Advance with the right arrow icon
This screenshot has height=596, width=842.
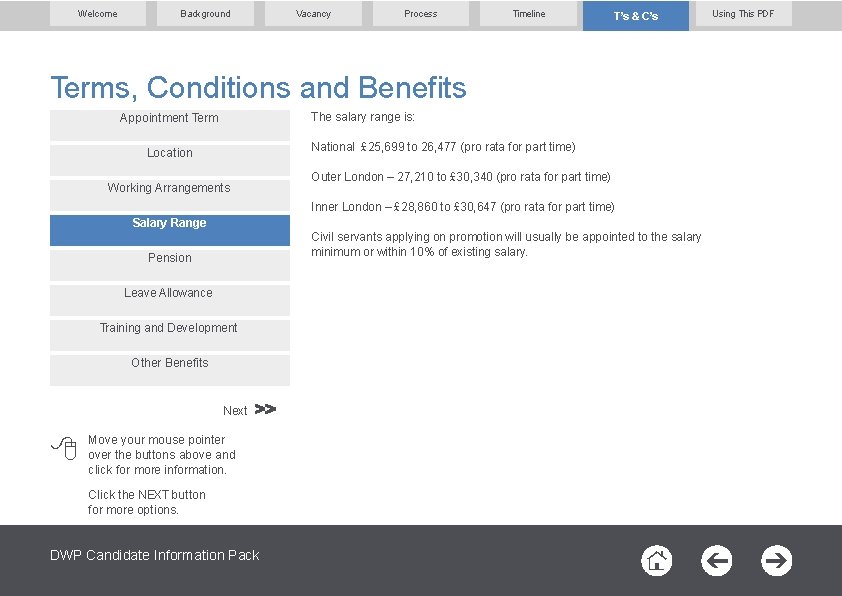pyautogui.click(x=776, y=561)
